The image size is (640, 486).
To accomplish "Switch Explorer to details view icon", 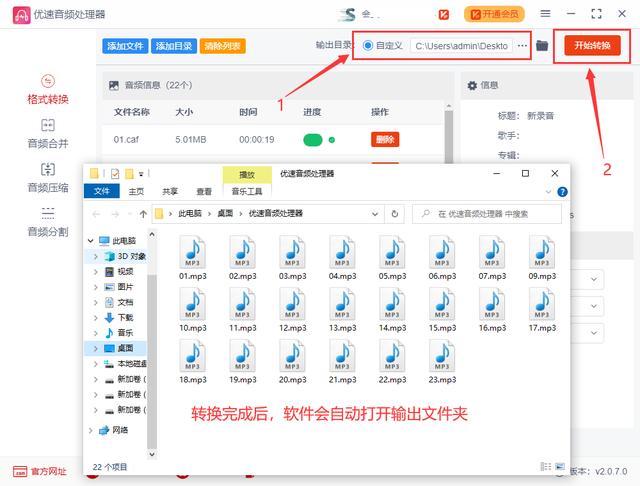I will (x=545, y=466).
